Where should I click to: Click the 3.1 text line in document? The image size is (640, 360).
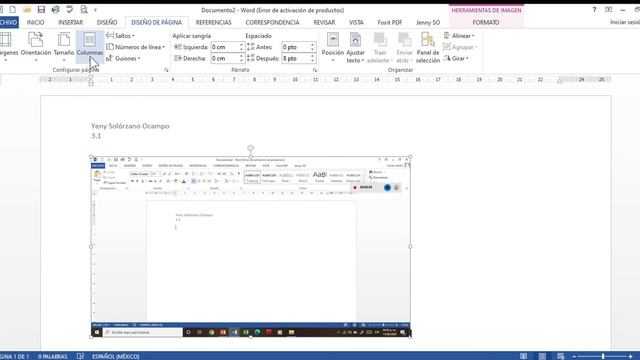[96, 136]
